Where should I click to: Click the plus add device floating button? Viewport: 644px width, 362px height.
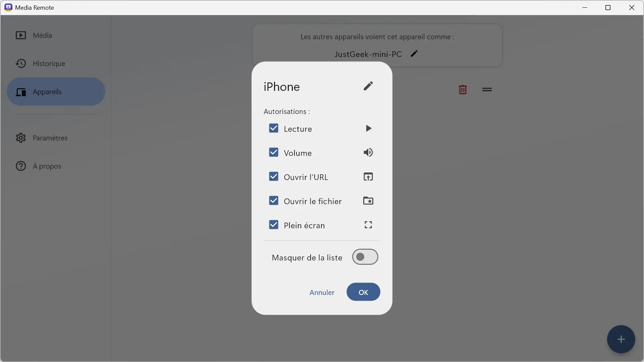point(621,339)
